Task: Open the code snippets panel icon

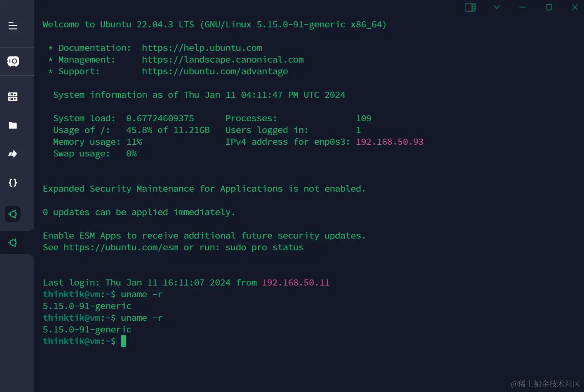Action: coord(12,183)
